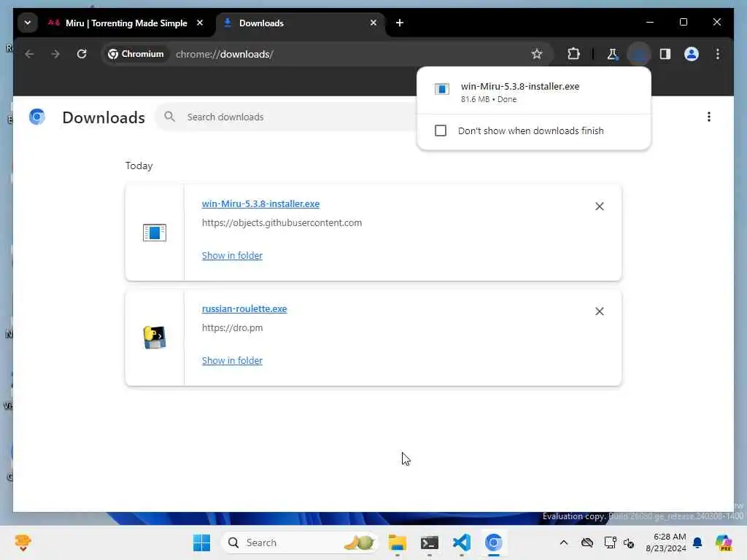Open Visual Studio Code from taskbar
The height and width of the screenshot is (560, 747).
click(x=461, y=542)
